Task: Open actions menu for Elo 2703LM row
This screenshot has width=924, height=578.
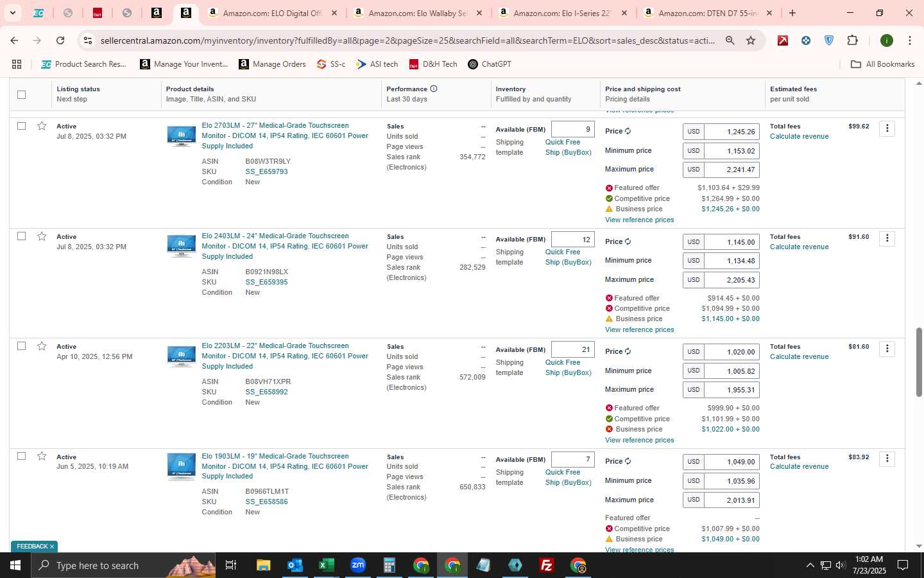Action: point(887,128)
